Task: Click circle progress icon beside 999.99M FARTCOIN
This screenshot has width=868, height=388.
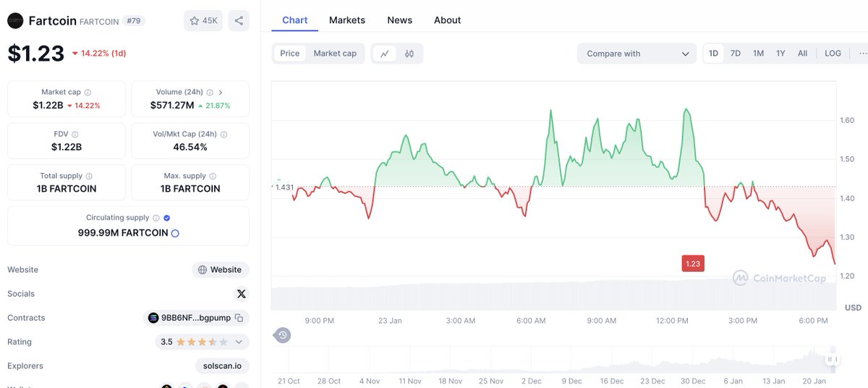Action: (x=175, y=233)
